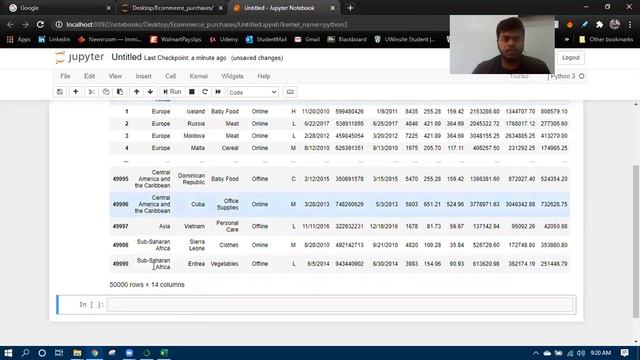Screen dimensions: 640x360
Task: Open the Udemy bookmark
Action: pyautogui.click(x=224, y=39)
